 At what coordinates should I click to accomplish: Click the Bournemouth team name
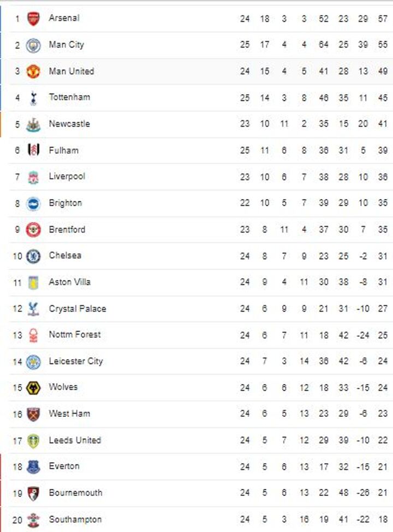75,493
